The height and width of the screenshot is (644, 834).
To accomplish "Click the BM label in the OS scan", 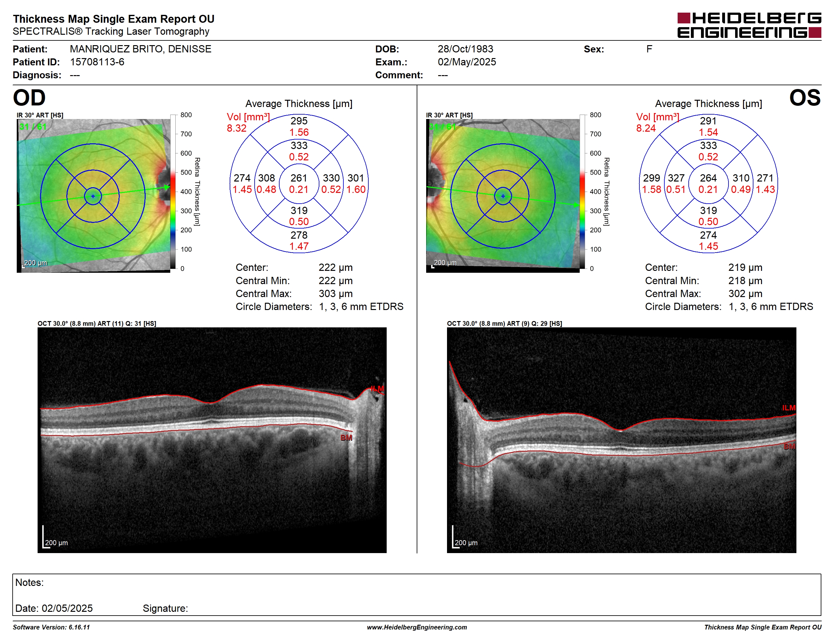I will tap(789, 446).
